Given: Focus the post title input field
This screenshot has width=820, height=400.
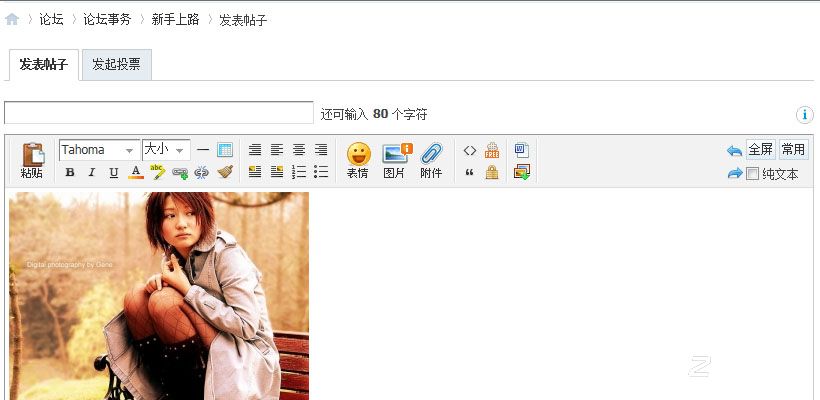Looking at the screenshot, I should point(159,113).
